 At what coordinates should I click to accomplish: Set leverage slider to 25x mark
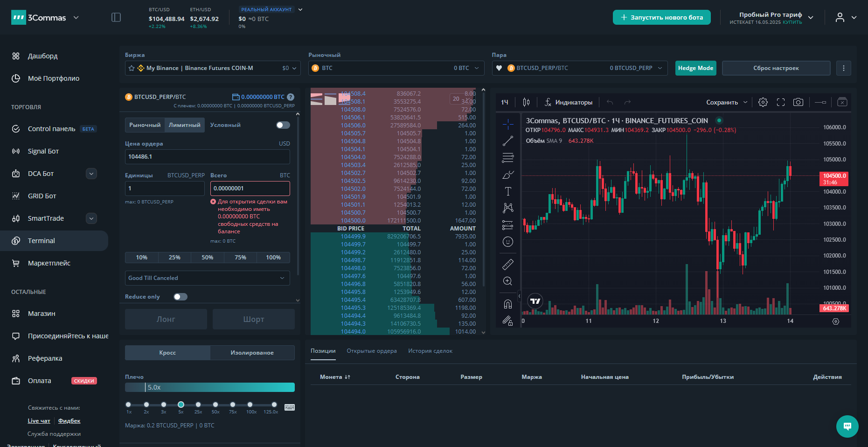point(198,405)
